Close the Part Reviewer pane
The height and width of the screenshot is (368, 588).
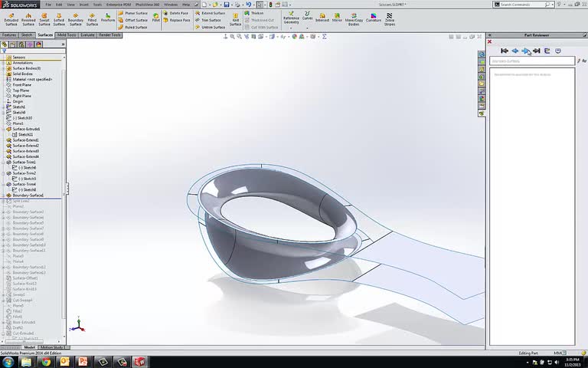click(x=490, y=42)
